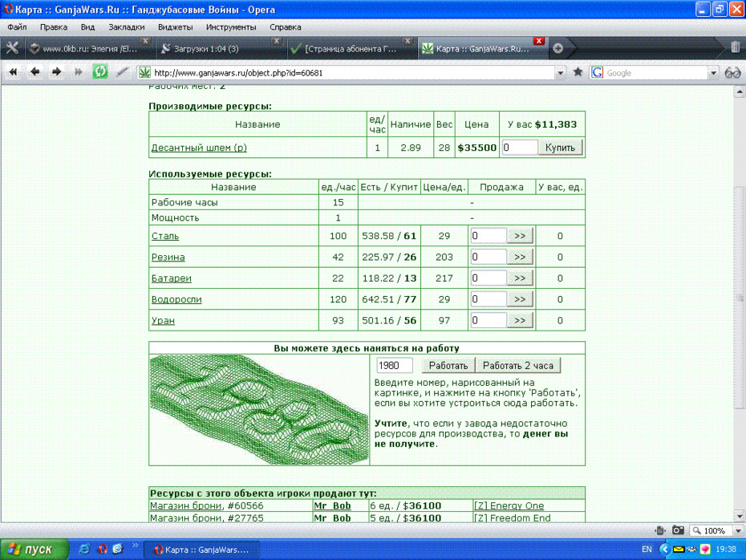Open the Резина resource link
The height and width of the screenshot is (560, 746).
coord(168,257)
